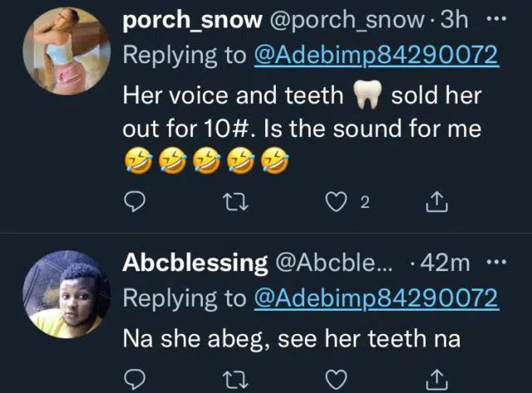Open @Adebimp84290072 link in porch_snow's reply
532x393 pixels.
coord(376,56)
